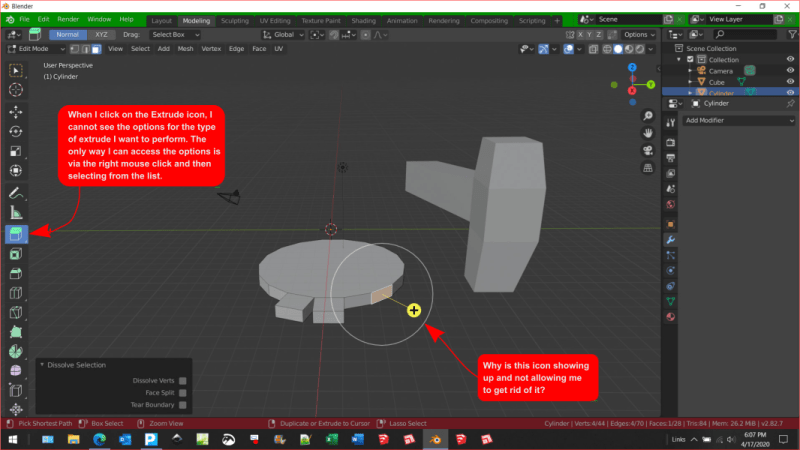Toggle the camera view icon
Viewport: 800px width, 450px height.
click(x=648, y=151)
